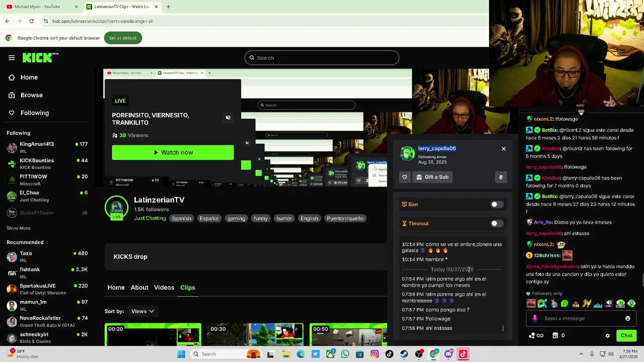This screenshot has height=362, width=644.
Task: Select the gaming tag
Action: click(x=236, y=218)
